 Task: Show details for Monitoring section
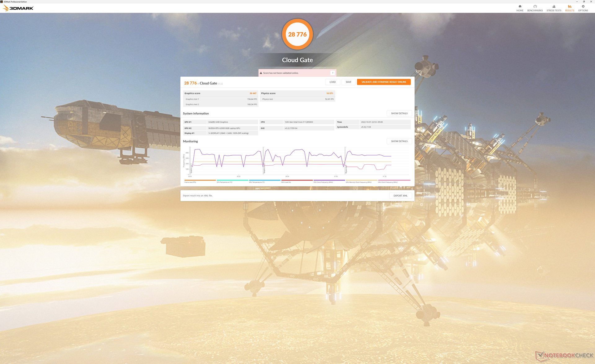[399, 141]
